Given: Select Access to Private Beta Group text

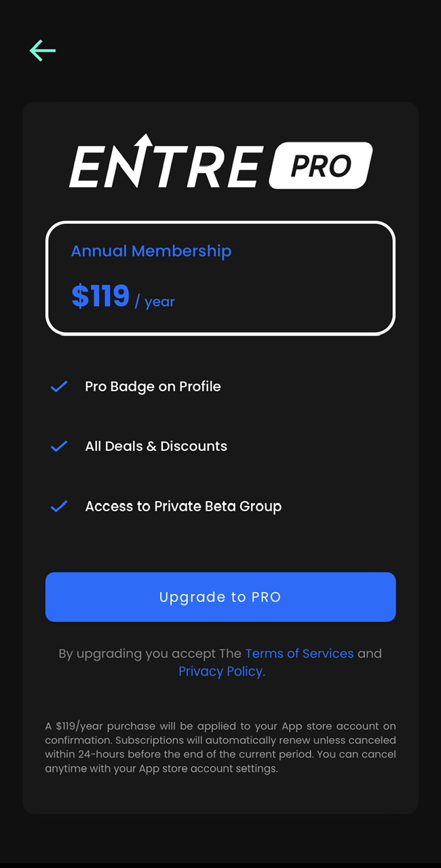Looking at the screenshot, I should click(183, 507).
